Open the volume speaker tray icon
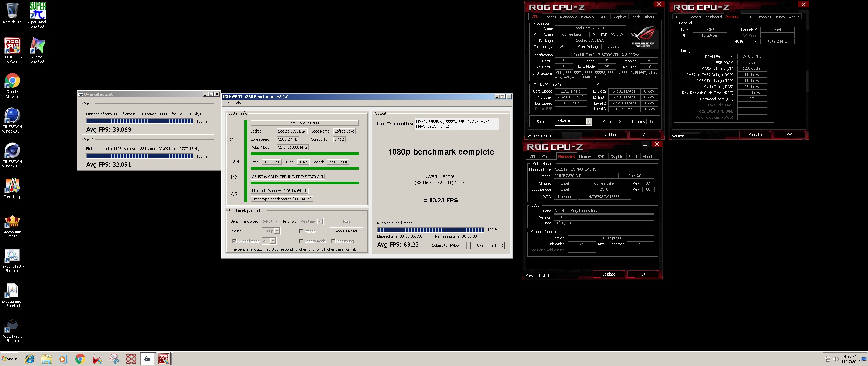868x366 pixels. click(836, 359)
